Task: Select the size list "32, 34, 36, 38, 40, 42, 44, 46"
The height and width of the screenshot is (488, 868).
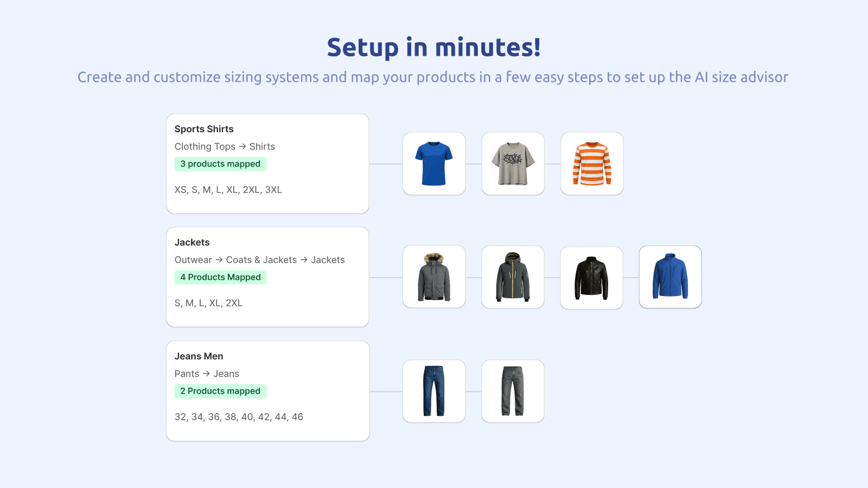Action: pyautogui.click(x=239, y=417)
